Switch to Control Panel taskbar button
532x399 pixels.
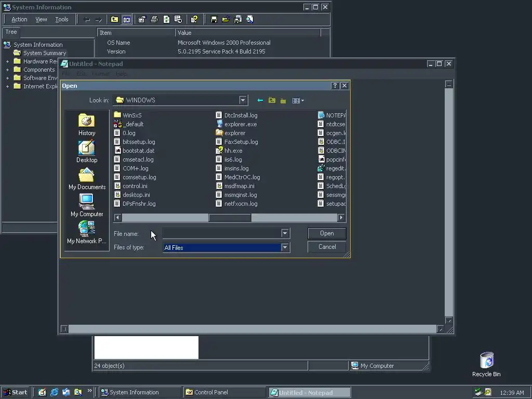(x=224, y=392)
